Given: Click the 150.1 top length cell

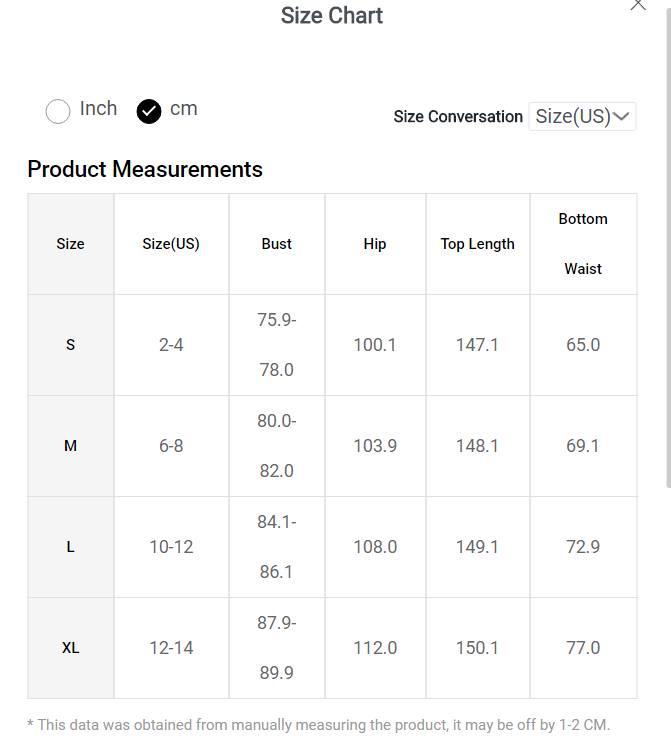Looking at the screenshot, I should 477,648.
